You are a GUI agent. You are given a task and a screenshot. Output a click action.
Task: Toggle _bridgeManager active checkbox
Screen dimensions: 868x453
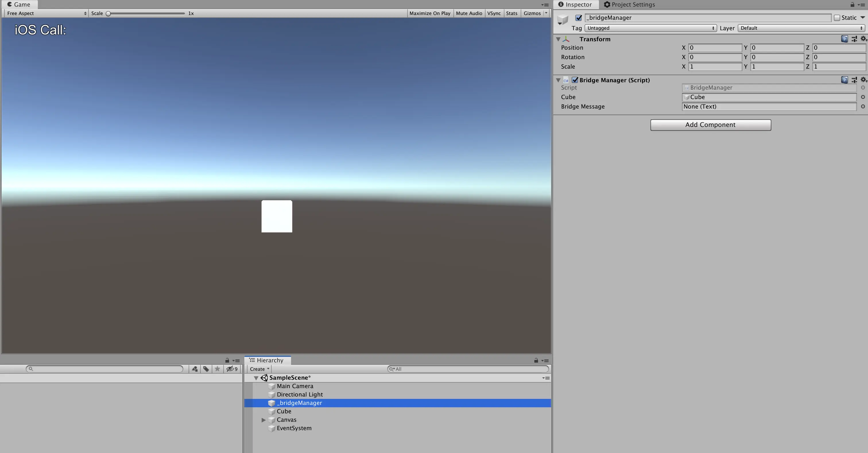point(579,18)
